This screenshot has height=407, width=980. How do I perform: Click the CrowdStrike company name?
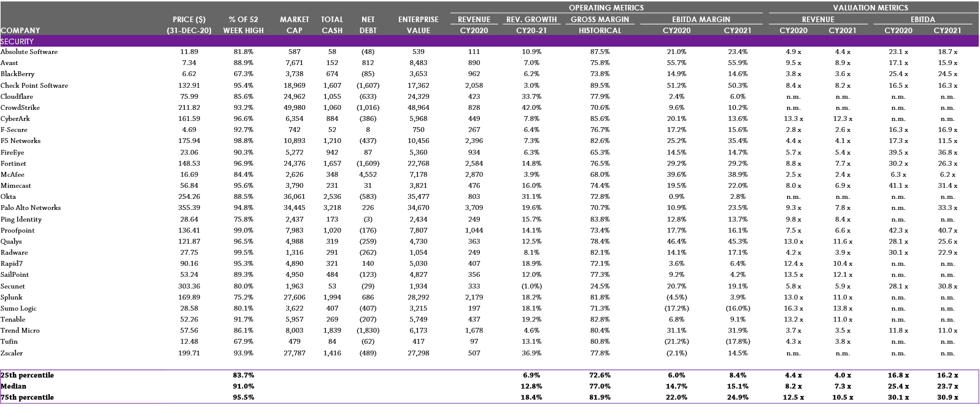[x=20, y=107]
